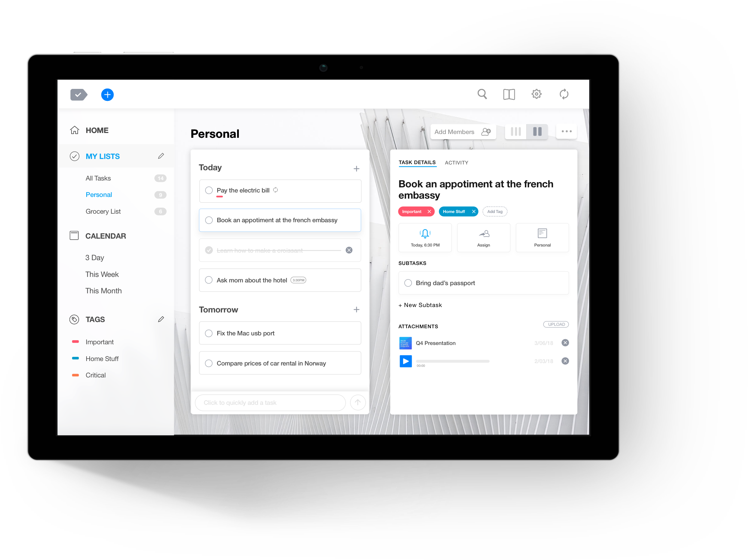Click the settings gear icon
Image resolution: width=748 pixels, height=560 pixels.
(x=536, y=94)
